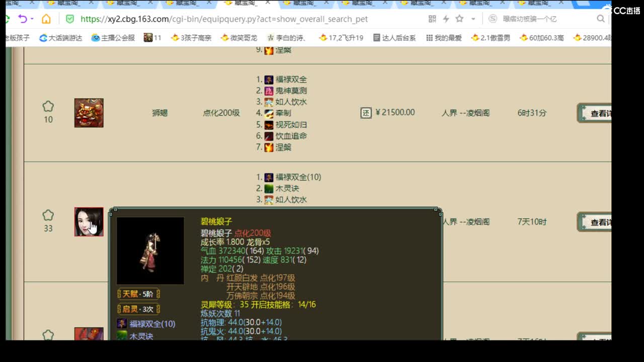Click the 鬼神莫测 skill icon

tap(269, 90)
